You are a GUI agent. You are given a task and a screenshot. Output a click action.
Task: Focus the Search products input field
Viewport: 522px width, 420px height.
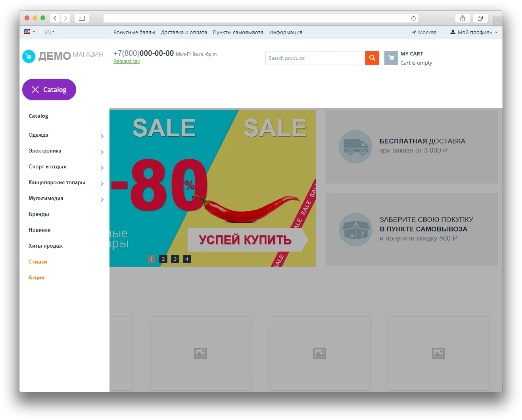(x=315, y=58)
